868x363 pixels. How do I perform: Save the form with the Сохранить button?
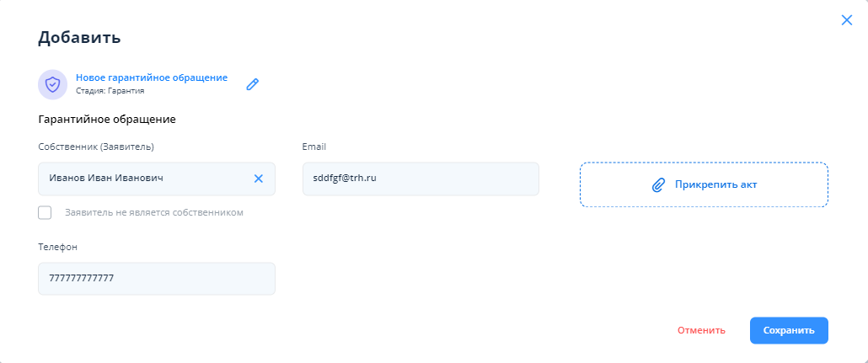[789, 330]
